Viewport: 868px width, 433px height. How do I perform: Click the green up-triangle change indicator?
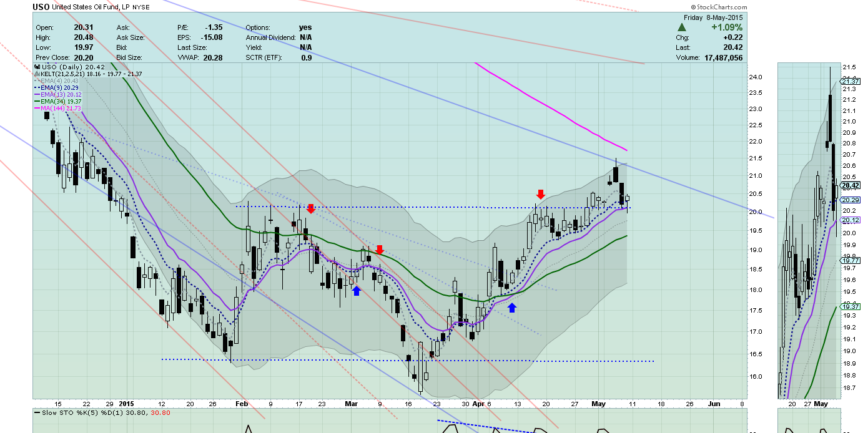(682, 27)
